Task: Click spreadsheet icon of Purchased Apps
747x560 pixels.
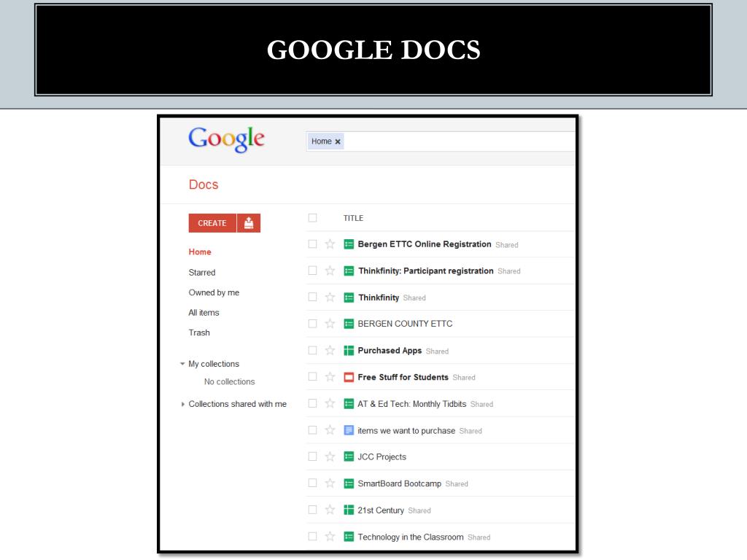Action: click(349, 351)
